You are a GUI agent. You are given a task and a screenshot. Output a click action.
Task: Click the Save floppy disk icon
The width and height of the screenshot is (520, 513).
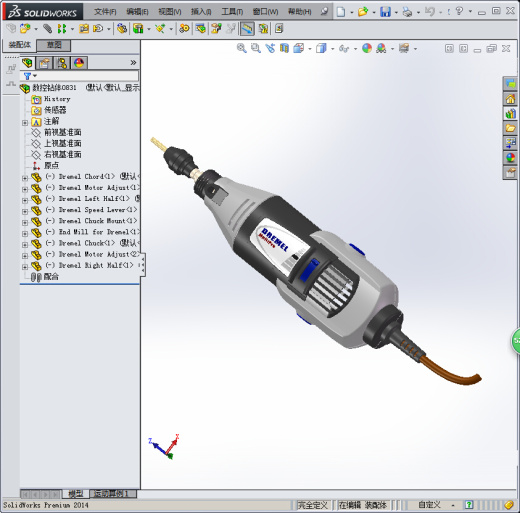385,12
